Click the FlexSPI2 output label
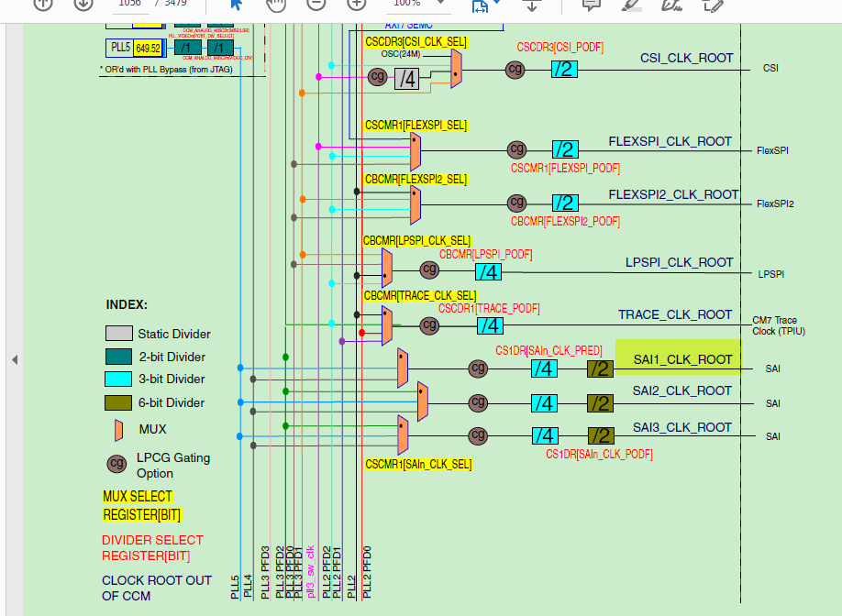The image size is (842, 616). click(x=775, y=203)
